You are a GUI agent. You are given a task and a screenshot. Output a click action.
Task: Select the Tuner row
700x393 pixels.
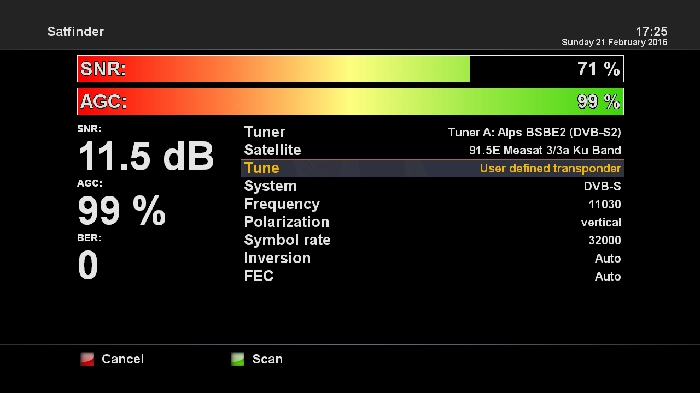[x=432, y=132]
